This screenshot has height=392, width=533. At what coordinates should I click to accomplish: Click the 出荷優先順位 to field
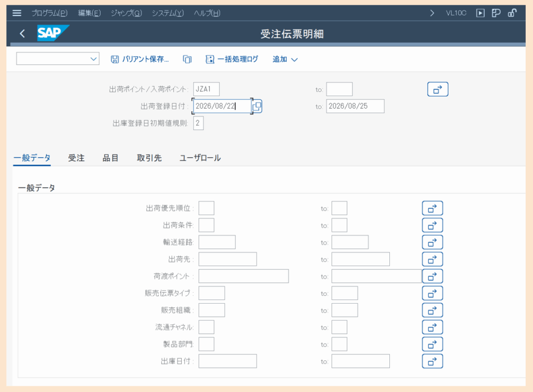339,208
